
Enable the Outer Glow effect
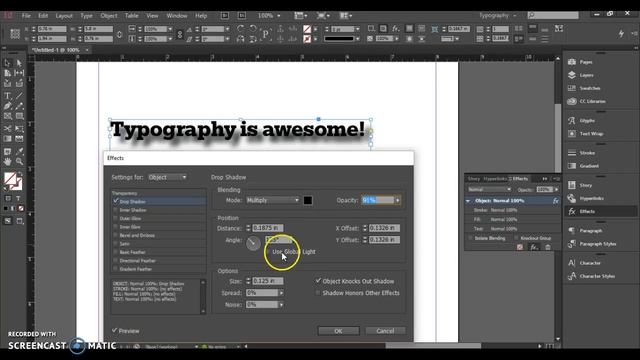pyautogui.click(x=116, y=218)
